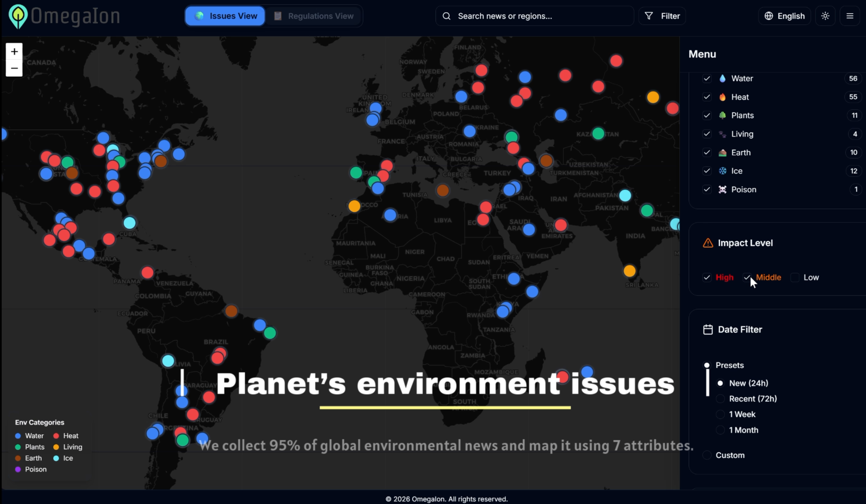Screen dimensions: 866x504
Task: Select the Issues View tab
Action: pos(225,16)
